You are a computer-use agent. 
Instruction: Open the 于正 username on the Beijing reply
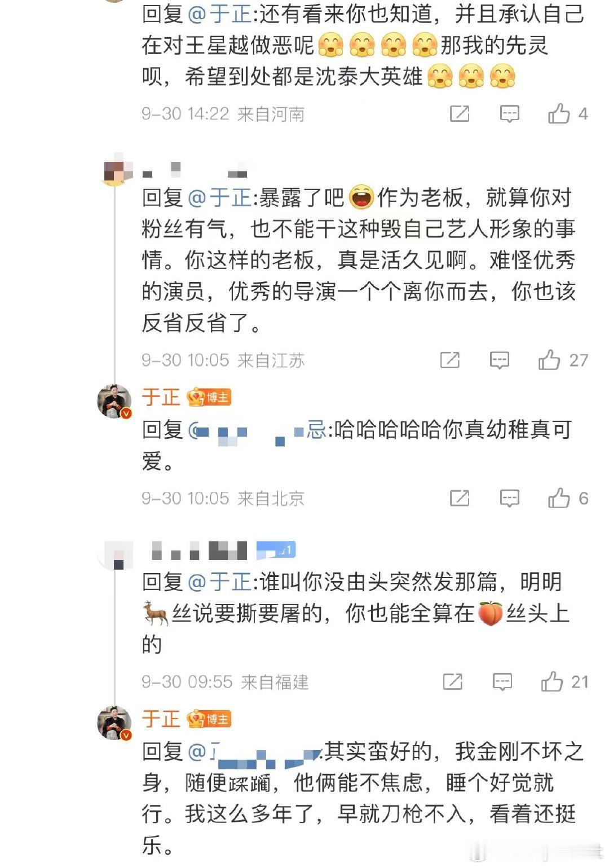click(x=161, y=397)
